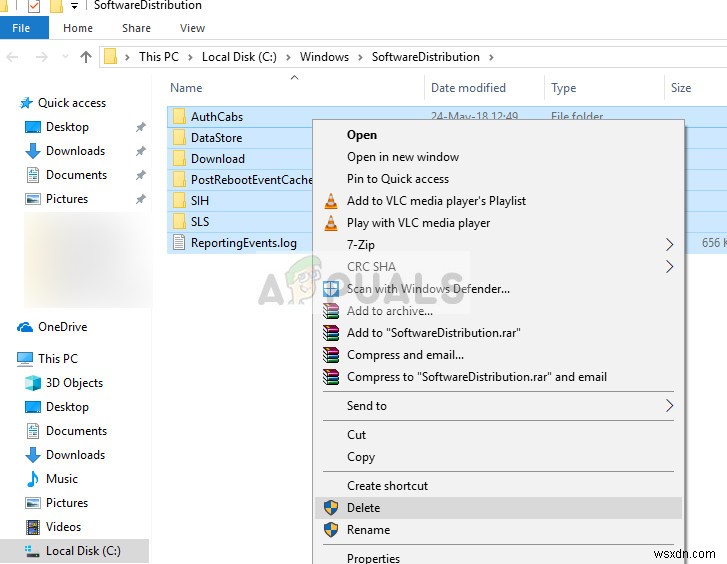Click the OneDrive cloud icon
Viewport: 727px width, 564px height.
[25, 327]
